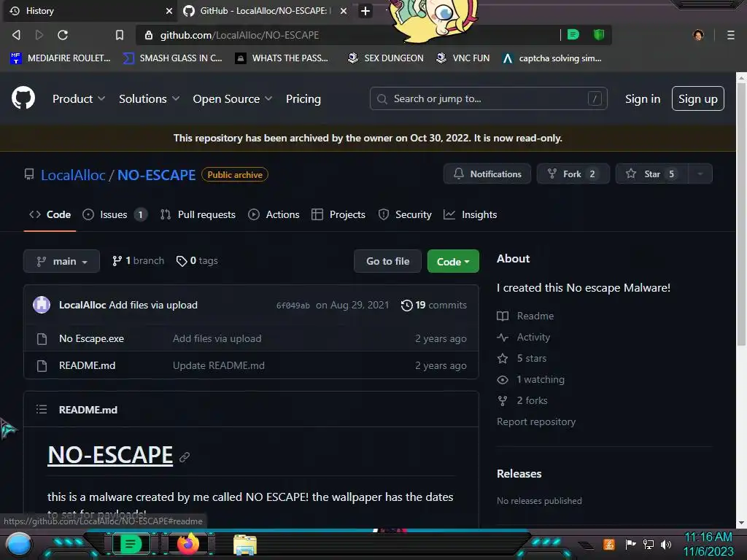Open the browser hamburger menu

pos(730,35)
